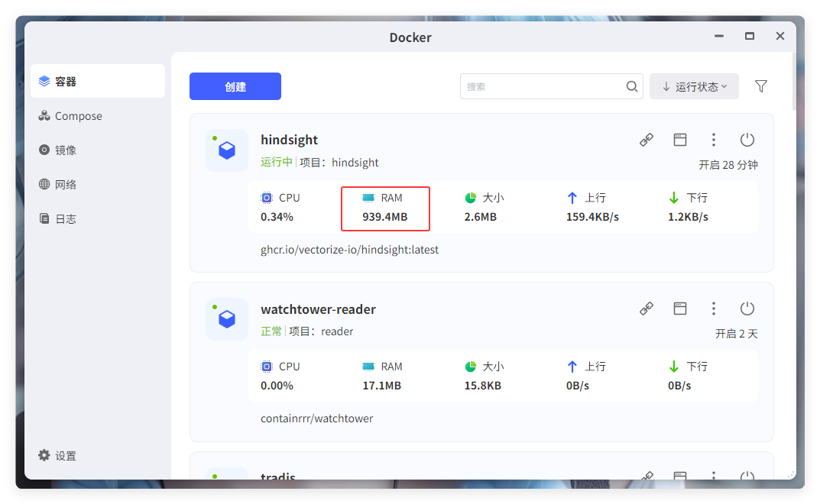Image resolution: width=820 pixels, height=504 pixels.
Task: Maximize the Docker window
Action: pyautogui.click(x=750, y=36)
